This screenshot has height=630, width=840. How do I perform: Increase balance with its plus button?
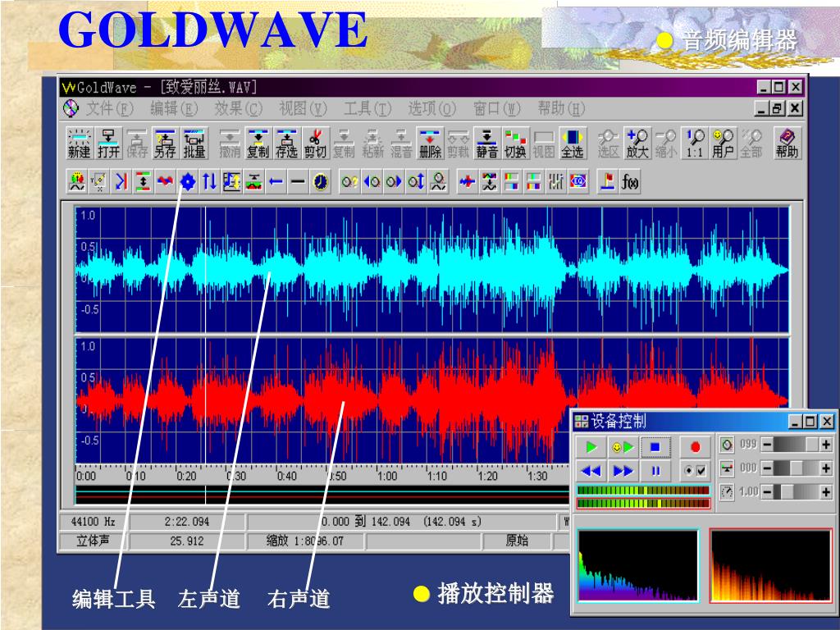coord(826,468)
